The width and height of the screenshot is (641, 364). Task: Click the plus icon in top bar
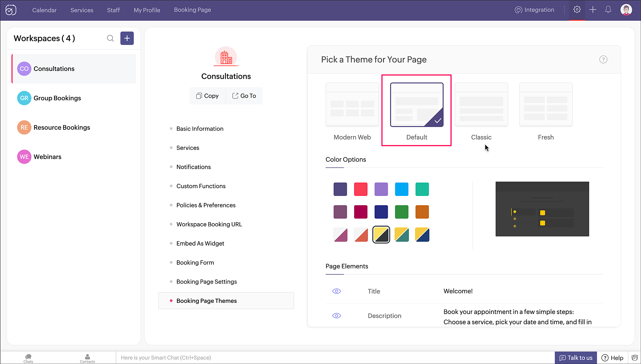[593, 10]
